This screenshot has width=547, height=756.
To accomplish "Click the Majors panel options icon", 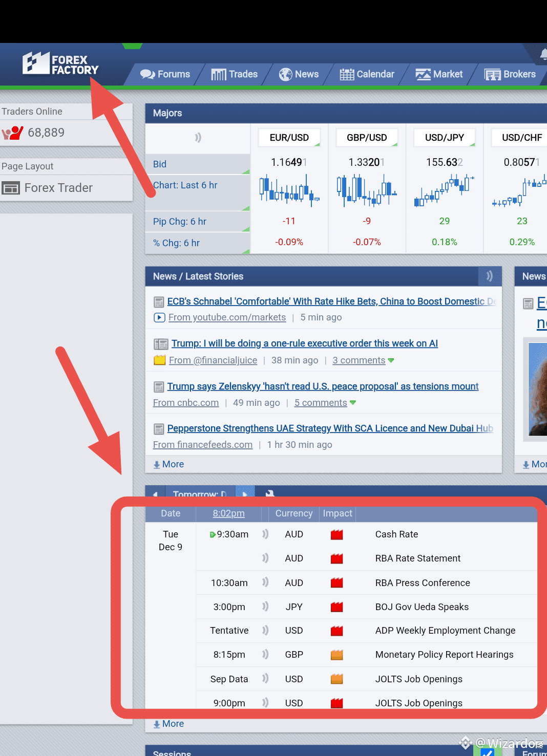I will (x=198, y=138).
